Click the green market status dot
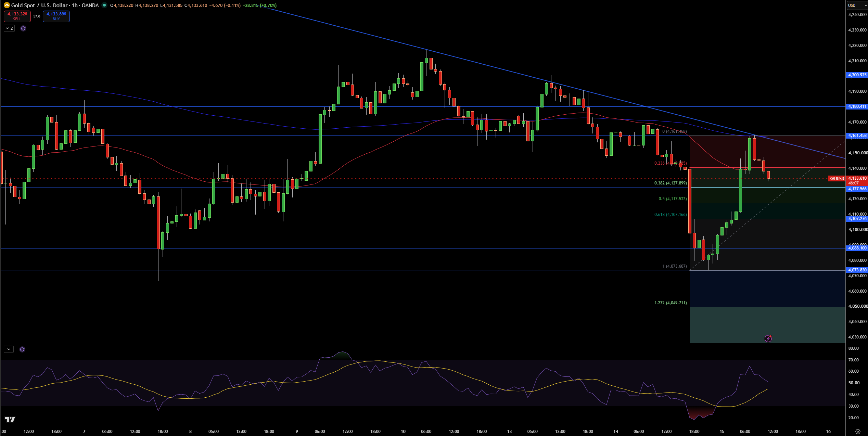This screenshot has width=868, height=436. (x=104, y=5)
